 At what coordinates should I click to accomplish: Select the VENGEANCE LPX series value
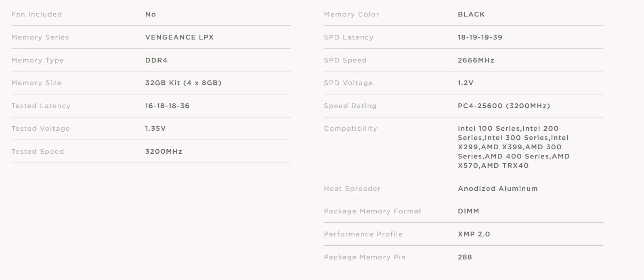tap(179, 37)
